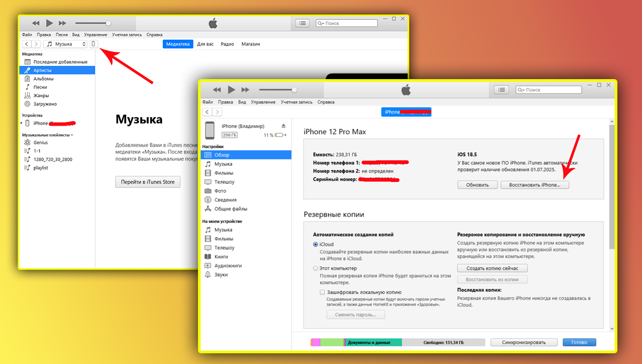
Task: Open list view button in back window
Action: point(303,24)
